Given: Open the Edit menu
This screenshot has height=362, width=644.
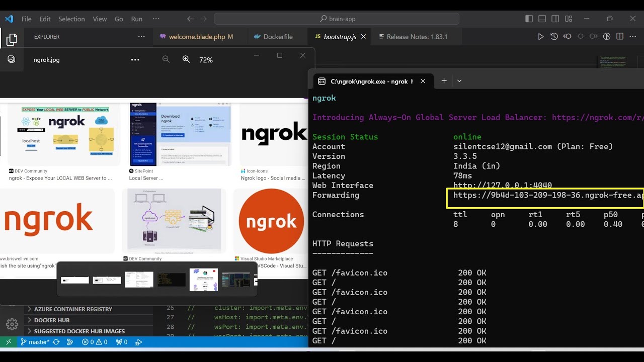Looking at the screenshot, I should click(45, 19).
